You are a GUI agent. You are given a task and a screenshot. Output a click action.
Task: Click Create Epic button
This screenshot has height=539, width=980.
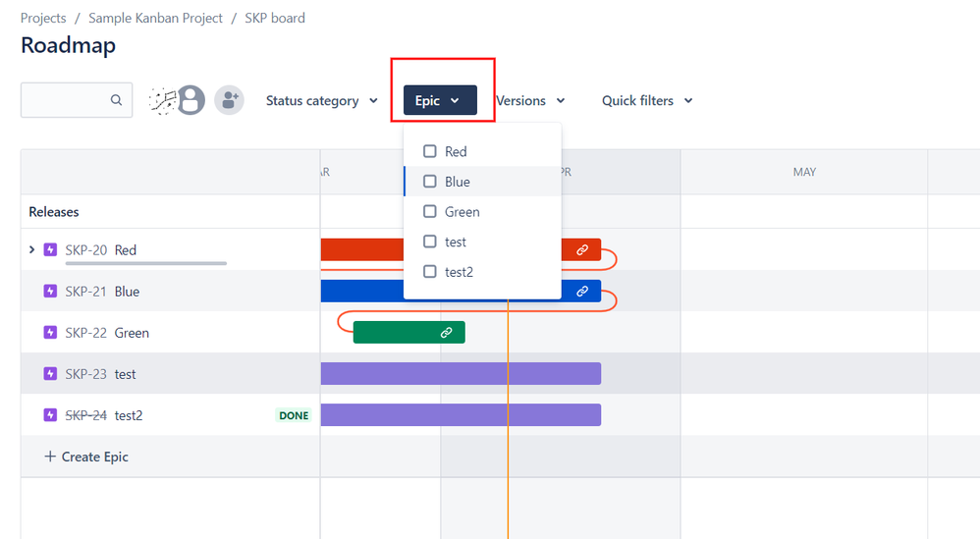coord(86,457)
